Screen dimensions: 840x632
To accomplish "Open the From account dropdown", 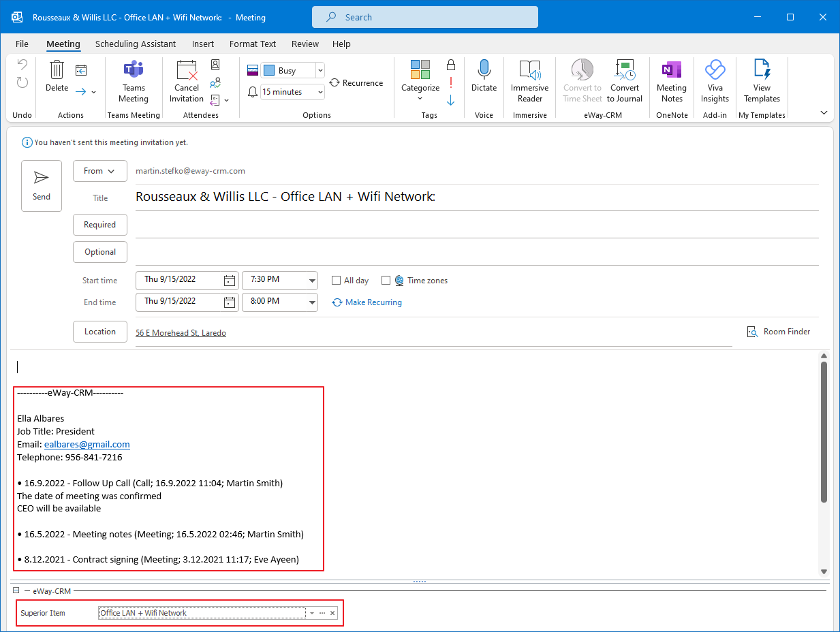I will [100, 171].
